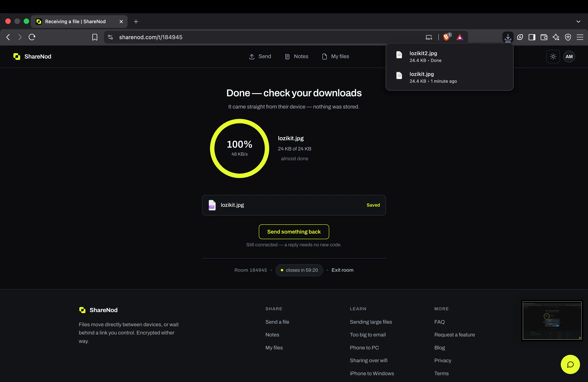Toggle the browser sidebar panel
This screenshot has height=382, width=588.
click(x=532, y=37)
